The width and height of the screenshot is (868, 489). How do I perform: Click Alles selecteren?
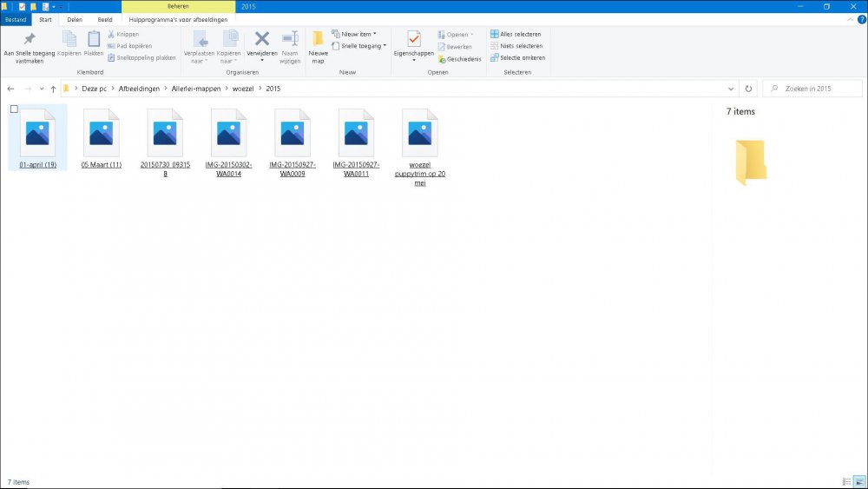click(516, 34)
